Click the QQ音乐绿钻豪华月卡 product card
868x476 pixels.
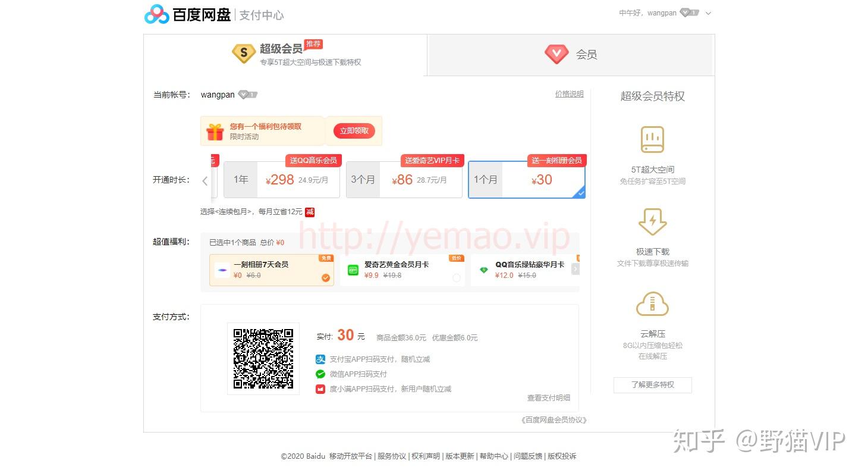click(x=524, y=270)
